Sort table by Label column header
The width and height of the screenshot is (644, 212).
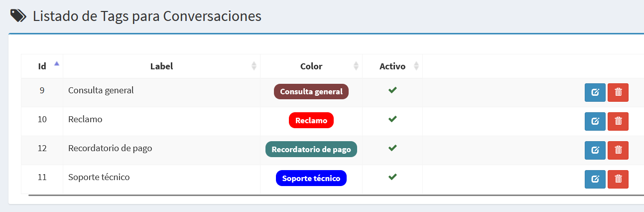point(161,66)
